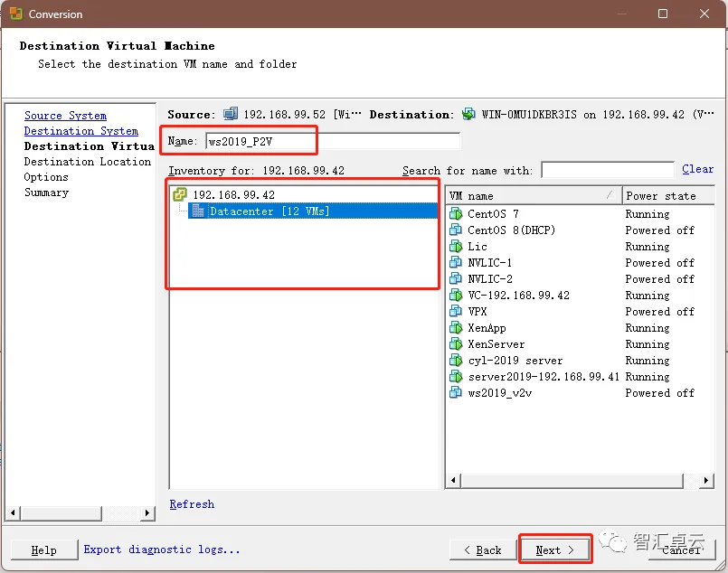The width and height of the screenshot is (728, 573).
Task: Select Datacenter [12 VMs] tree node
Action: [313, 211]
